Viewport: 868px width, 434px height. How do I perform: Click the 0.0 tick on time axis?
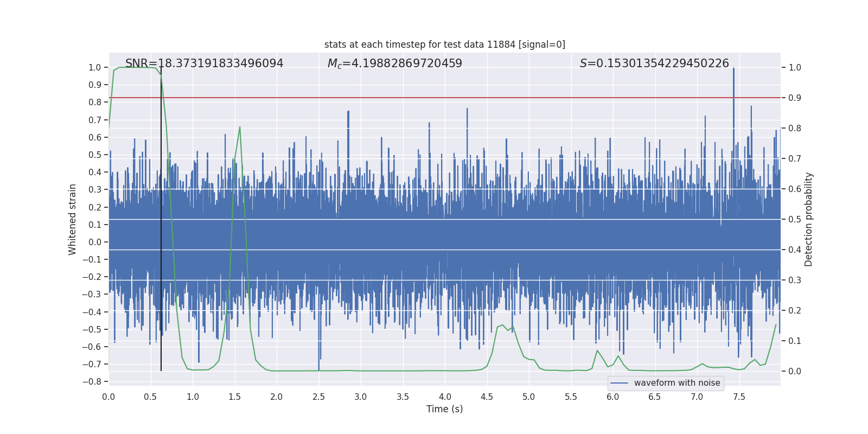pos(108,397)
